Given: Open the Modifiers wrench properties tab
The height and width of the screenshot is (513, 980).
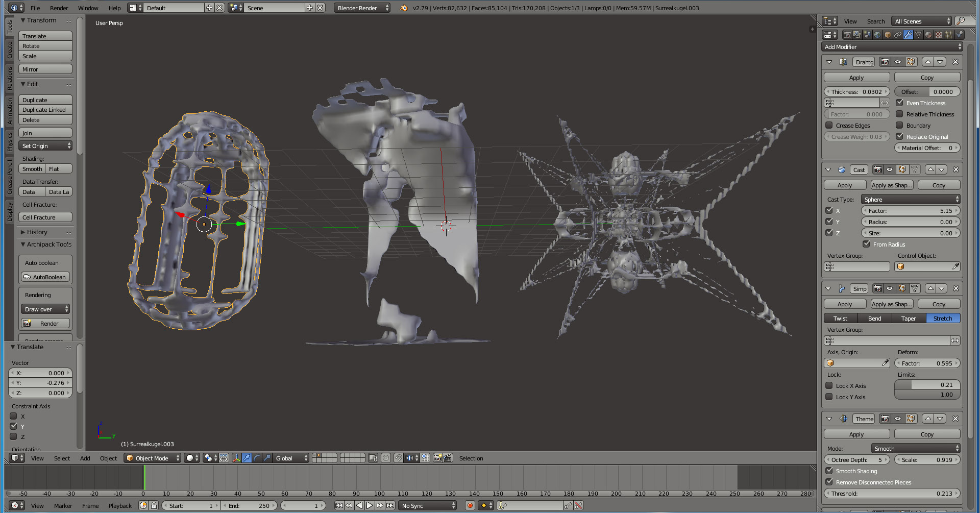Looking at the screenshot, I should [908, 35].
